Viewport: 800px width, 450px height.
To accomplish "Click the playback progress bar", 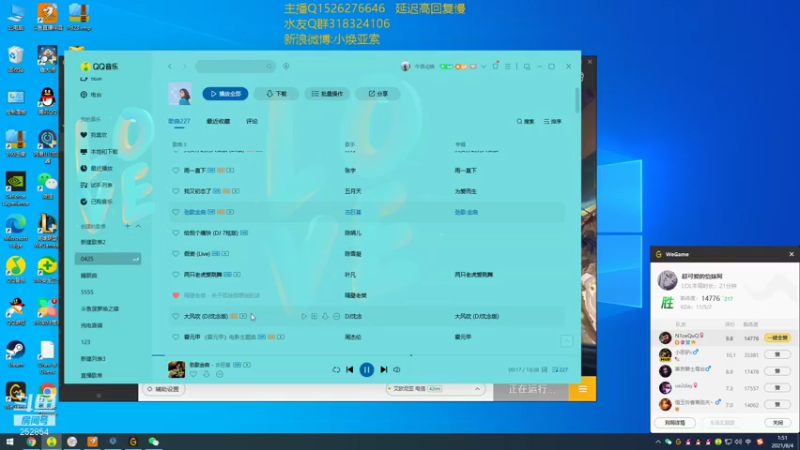I will [366, 355].
